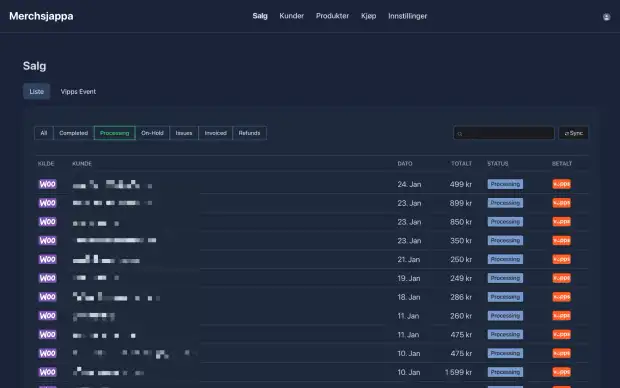This screenshot has width=620, height=388.
Task: Click the 249 kr total
Action: point(461,278)
